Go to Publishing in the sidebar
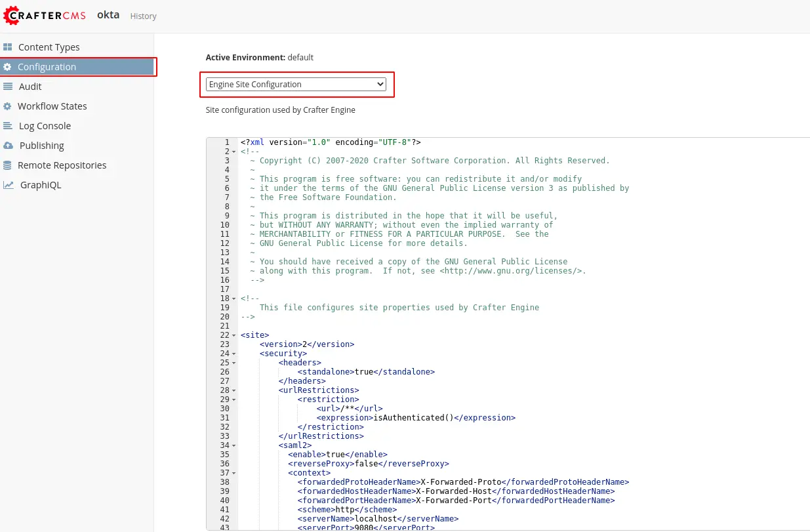This screenshot has width=810, height=532. [41, 146]
